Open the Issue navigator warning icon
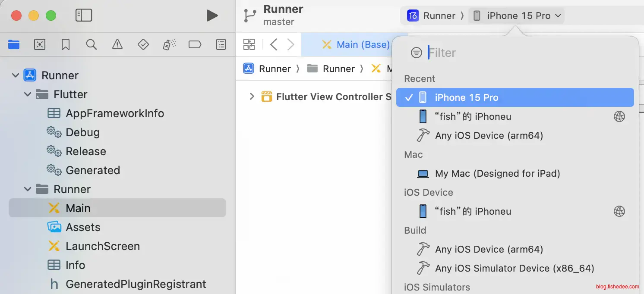This screenshot has height=294, width=644. pyautogui.click(x=117, y=44)
